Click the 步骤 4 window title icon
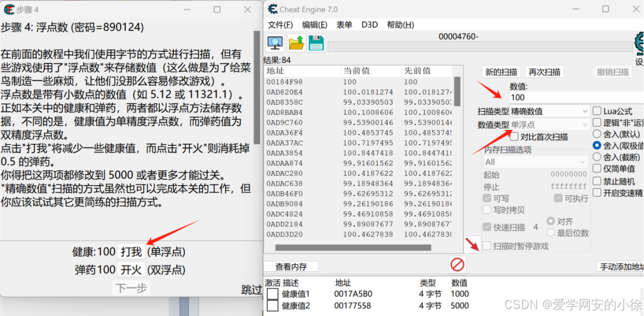This screenshot has width=644, height=316. pyautogui.click(x=9, y=9)
